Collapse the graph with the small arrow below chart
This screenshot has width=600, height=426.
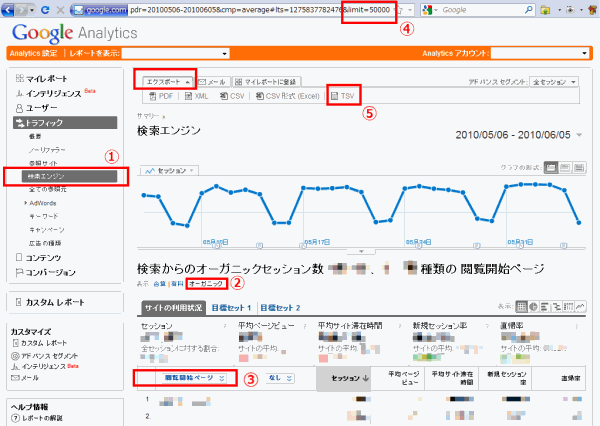(361, 251)
